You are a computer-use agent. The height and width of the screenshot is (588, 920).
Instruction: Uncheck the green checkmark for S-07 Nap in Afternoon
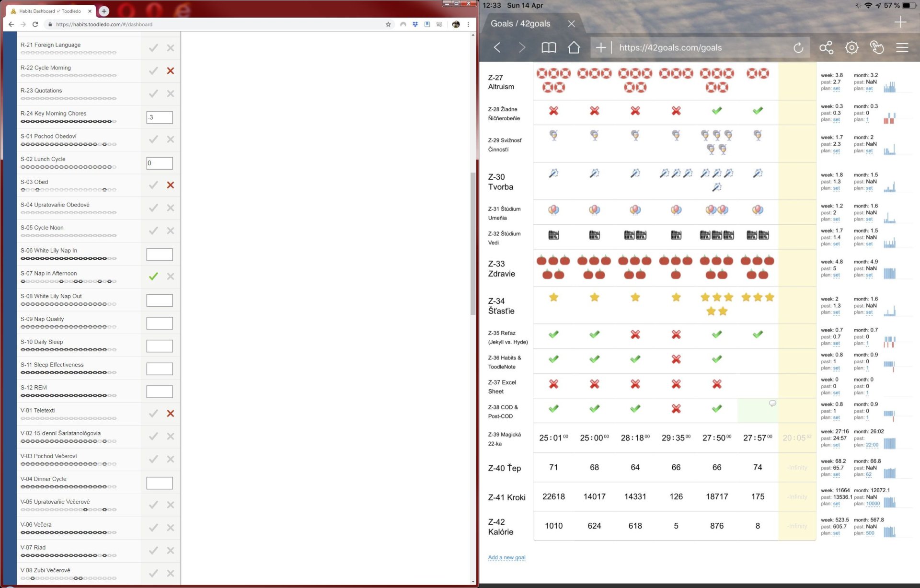click(x=153, y=277)
